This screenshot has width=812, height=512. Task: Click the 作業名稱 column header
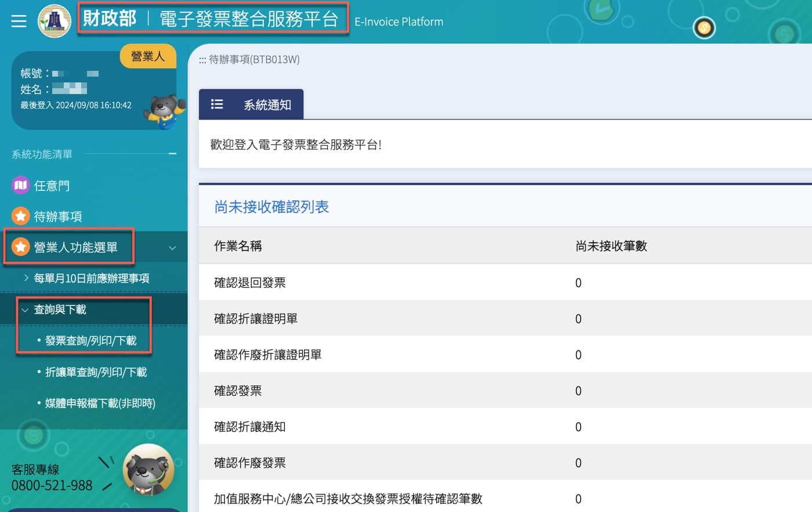click(238, 246)
